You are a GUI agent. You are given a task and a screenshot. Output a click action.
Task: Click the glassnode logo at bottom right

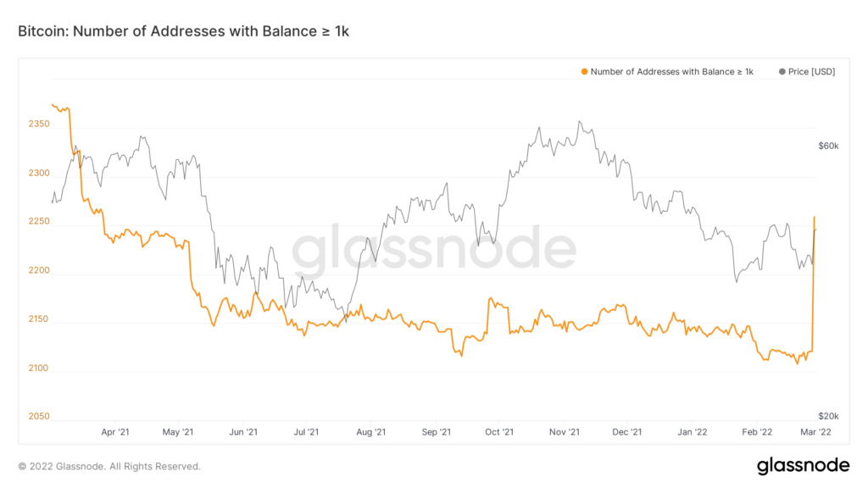[803, 465]
